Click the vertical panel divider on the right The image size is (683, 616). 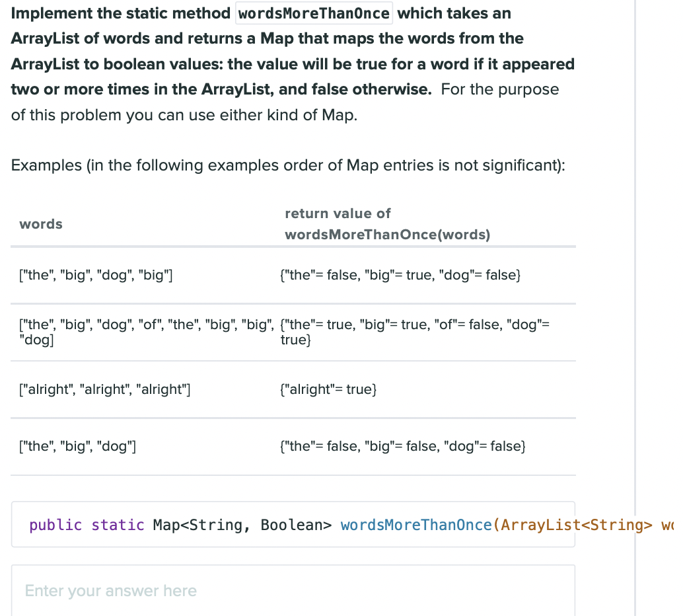click(x=635, y=308)
